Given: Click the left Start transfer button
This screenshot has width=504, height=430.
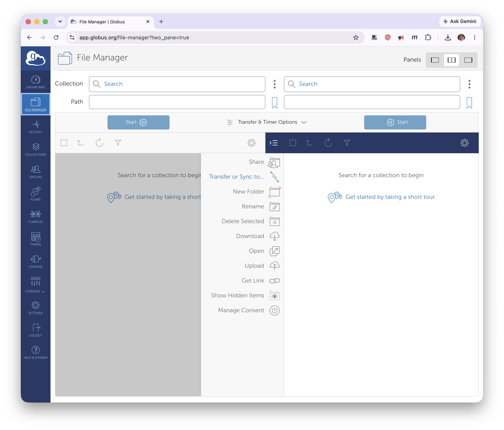Looking at the screenshot, I should point(138,122).
